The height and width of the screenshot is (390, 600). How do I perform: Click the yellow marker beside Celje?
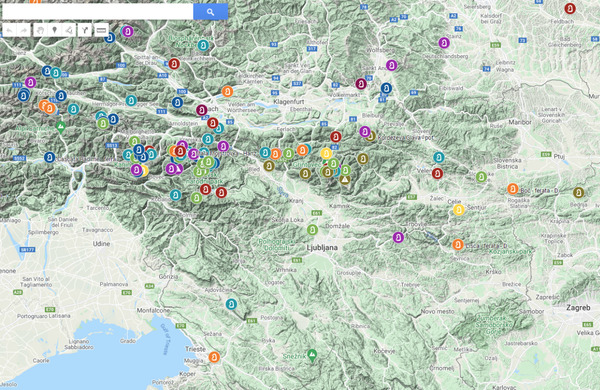pos(459,210)
